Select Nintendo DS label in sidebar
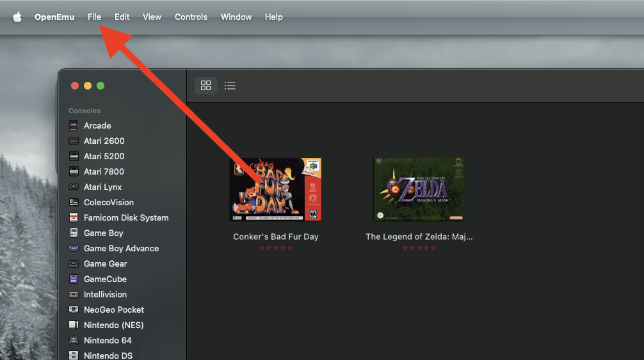 [108, 356]
